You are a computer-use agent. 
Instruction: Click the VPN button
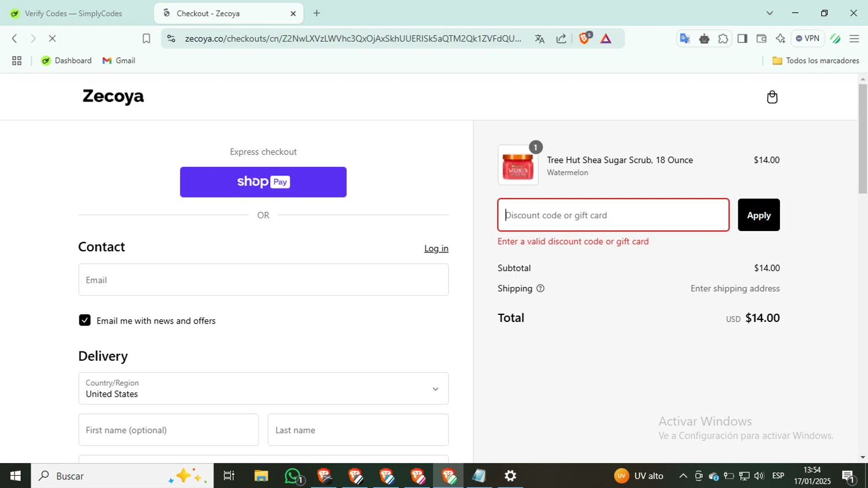click(808, 39)
